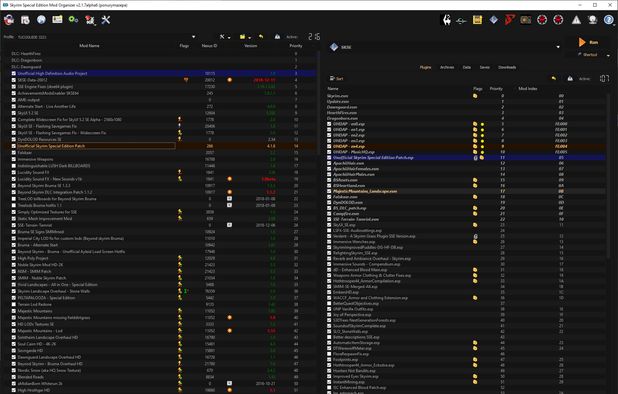Toggle the Campfire.esm plugin checkbox

329,214
